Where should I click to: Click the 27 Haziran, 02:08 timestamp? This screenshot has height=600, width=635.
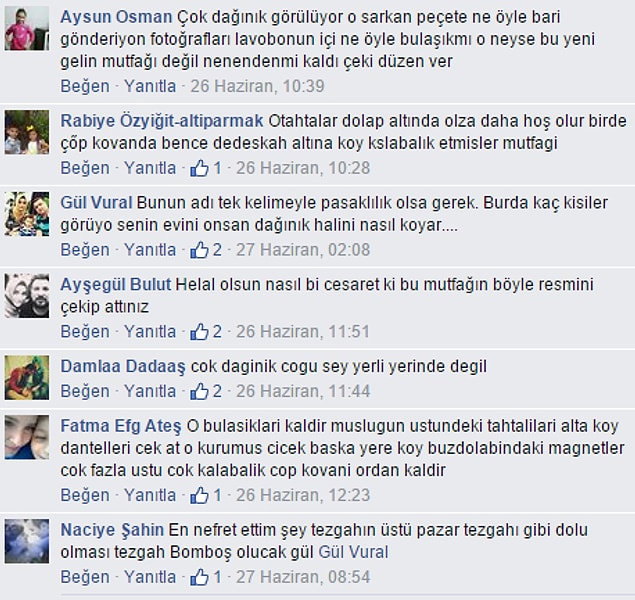point(303,250)
